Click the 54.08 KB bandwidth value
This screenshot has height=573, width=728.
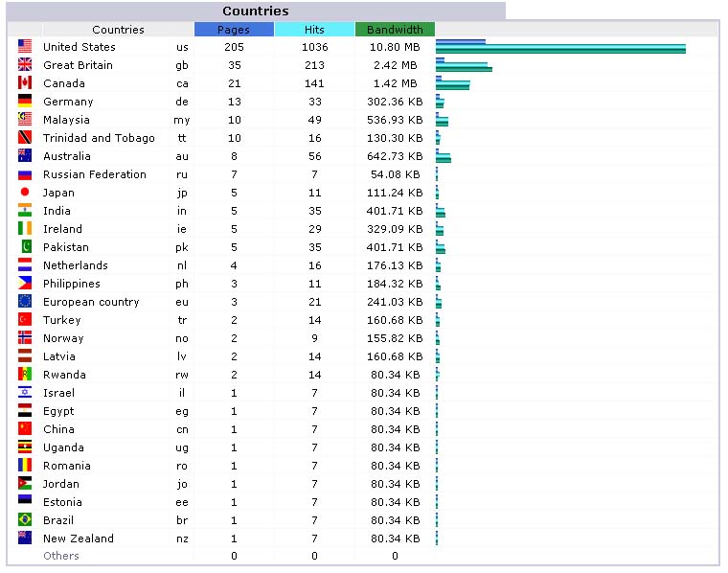pos(395,174)
